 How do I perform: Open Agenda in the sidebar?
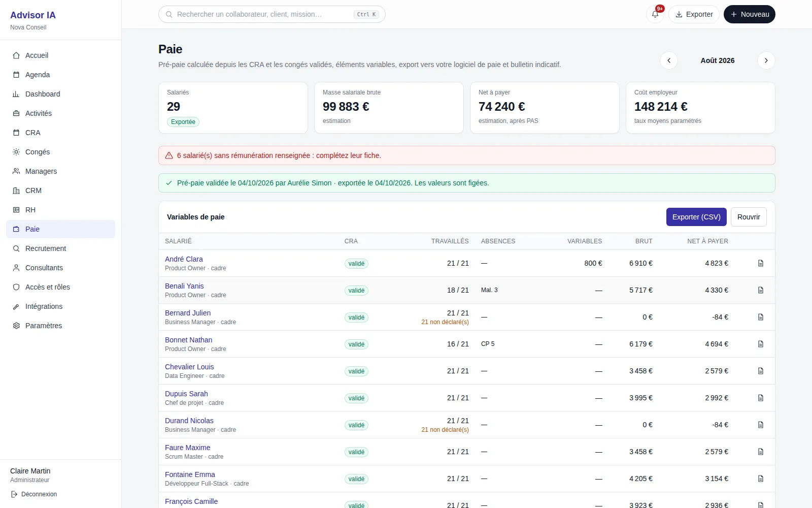60,75
